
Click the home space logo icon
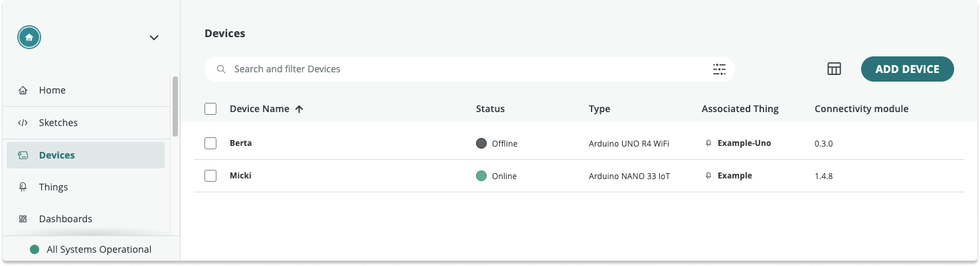tap(29, 38)
